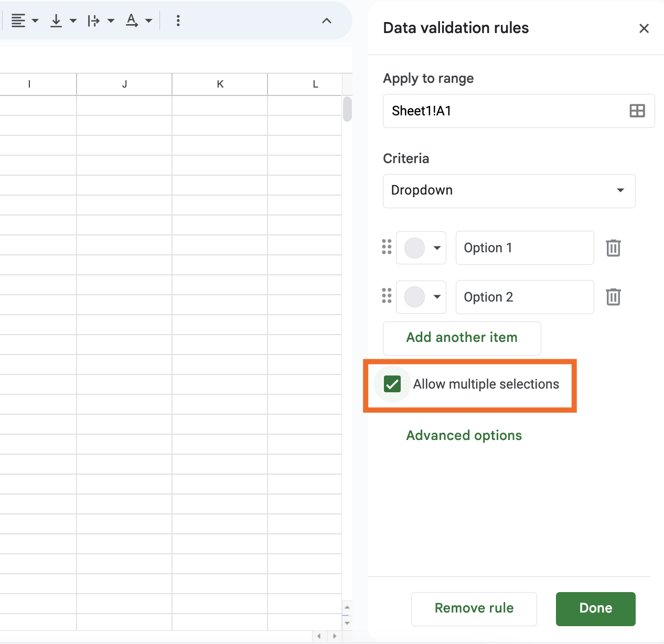
Task: Open the color swatch for Option 2
Action: pos(421,297)
